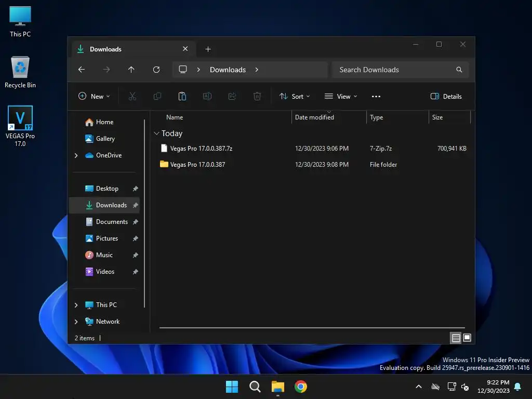The width and height of the screenshot is (532, 399).
Task: Unpin Downloads from quick access
Action: (x=136, y=205)
